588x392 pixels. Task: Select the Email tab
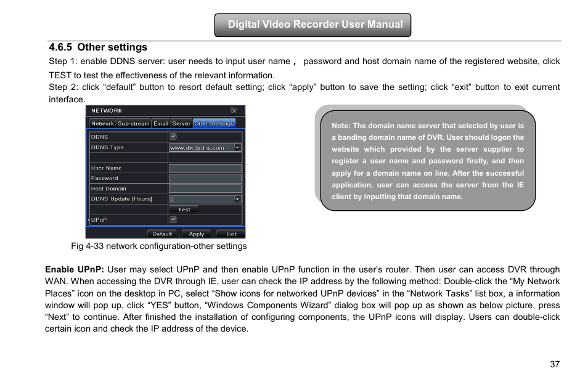pos(161,123)
